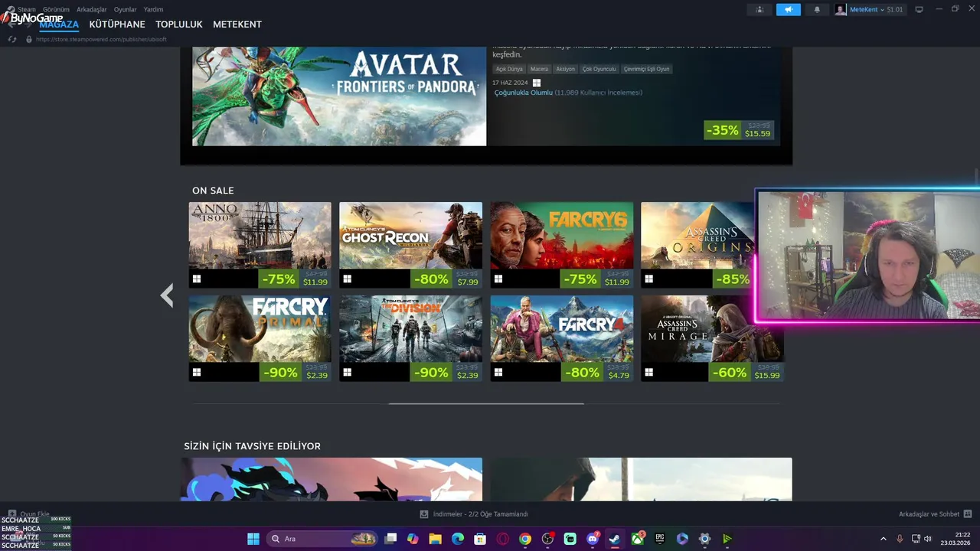Viewport: 980px width, 551px height.
Task: Open the Steam menu
Action: pyautogui.click(x=26, y=9)
